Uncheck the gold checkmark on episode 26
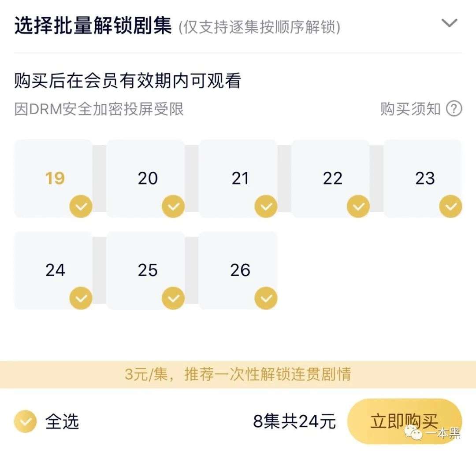Image resolution: width=476 pixels, height=454 pixels. (266, 298)
